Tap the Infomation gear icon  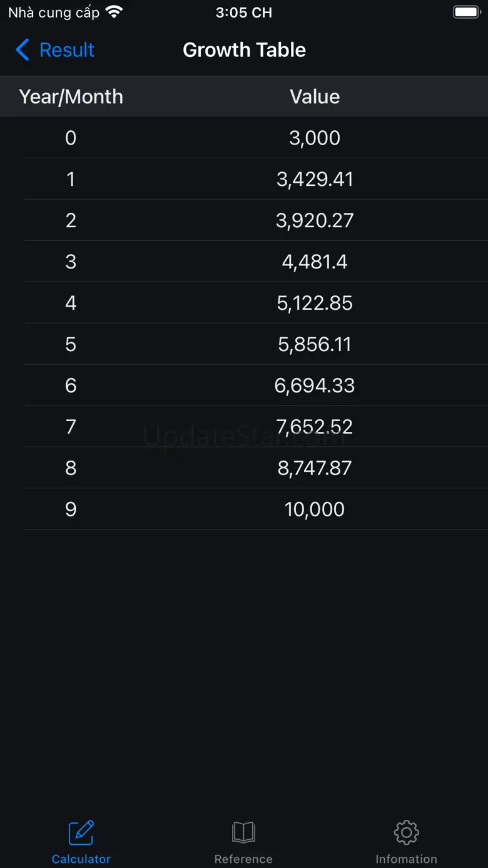[x=406, y=832]
